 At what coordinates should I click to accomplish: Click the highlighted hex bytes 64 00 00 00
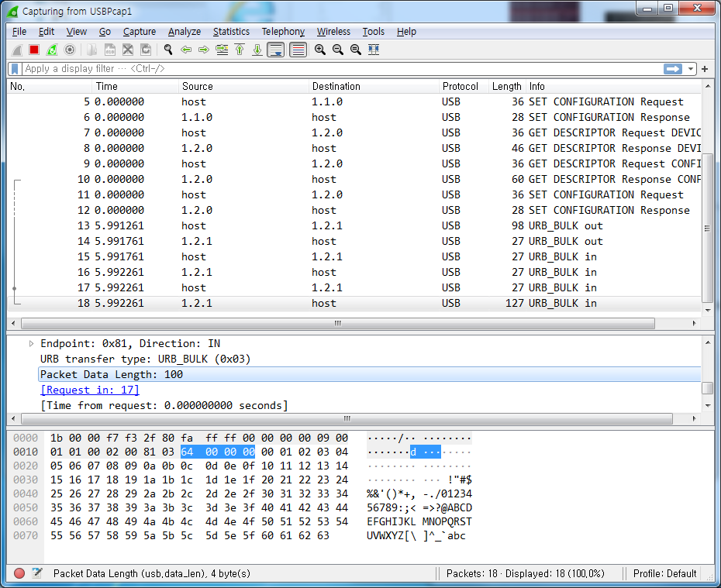click(x=218, y=452)
